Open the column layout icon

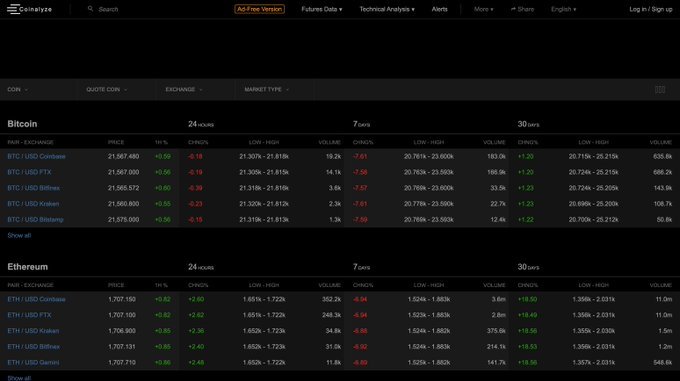[660, 89]
